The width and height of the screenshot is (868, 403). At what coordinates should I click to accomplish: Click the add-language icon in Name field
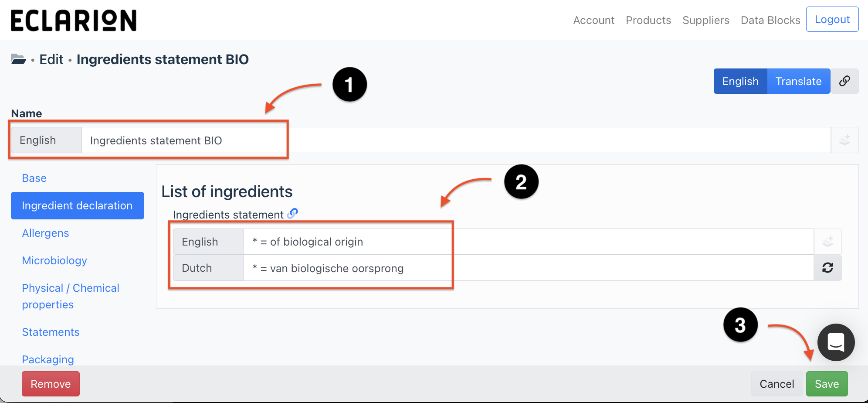point(844,140)
